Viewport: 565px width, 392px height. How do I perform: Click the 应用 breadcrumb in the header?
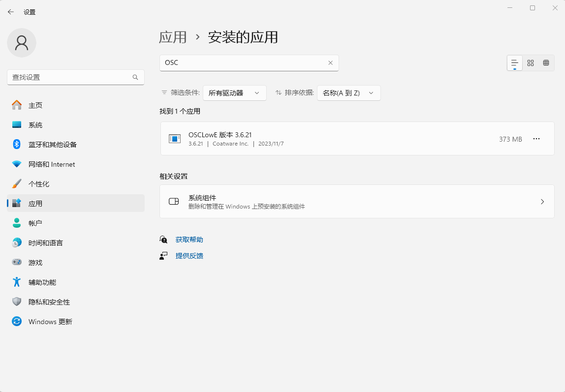(x=173, y=37)
